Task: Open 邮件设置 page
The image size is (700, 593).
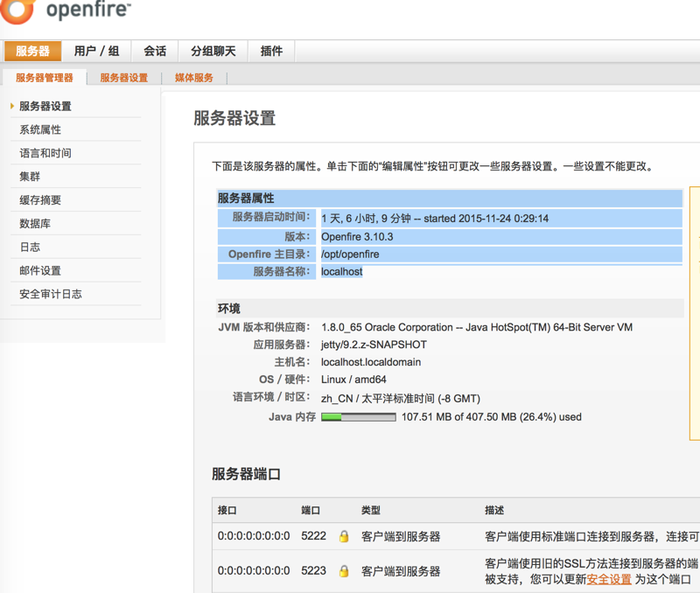Action: pos(40,271)
